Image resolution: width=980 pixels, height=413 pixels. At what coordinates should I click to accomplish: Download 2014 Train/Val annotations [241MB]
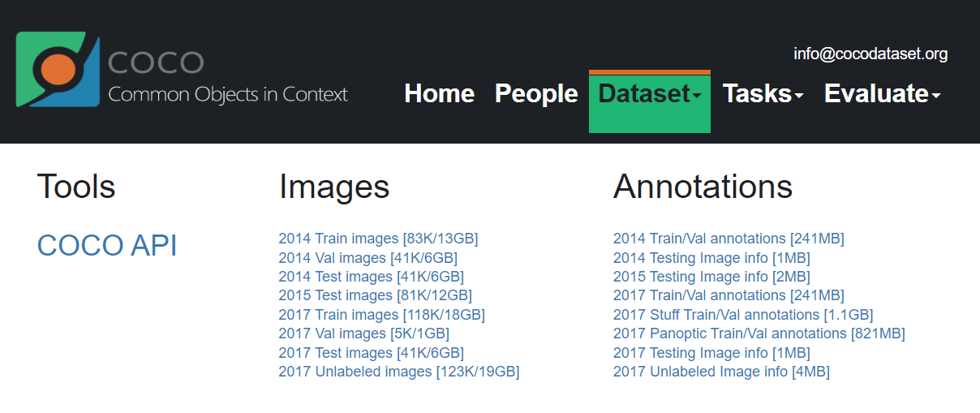(729, 239)
